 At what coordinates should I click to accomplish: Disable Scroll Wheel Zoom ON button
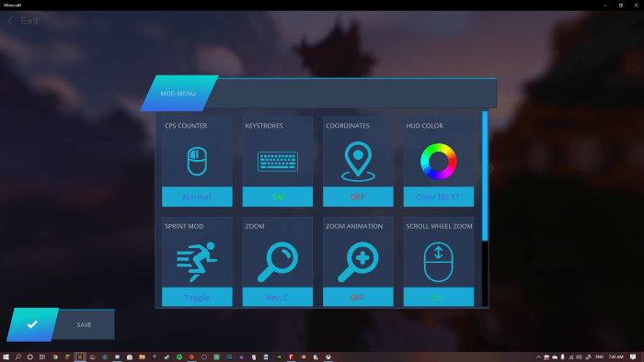438,297
